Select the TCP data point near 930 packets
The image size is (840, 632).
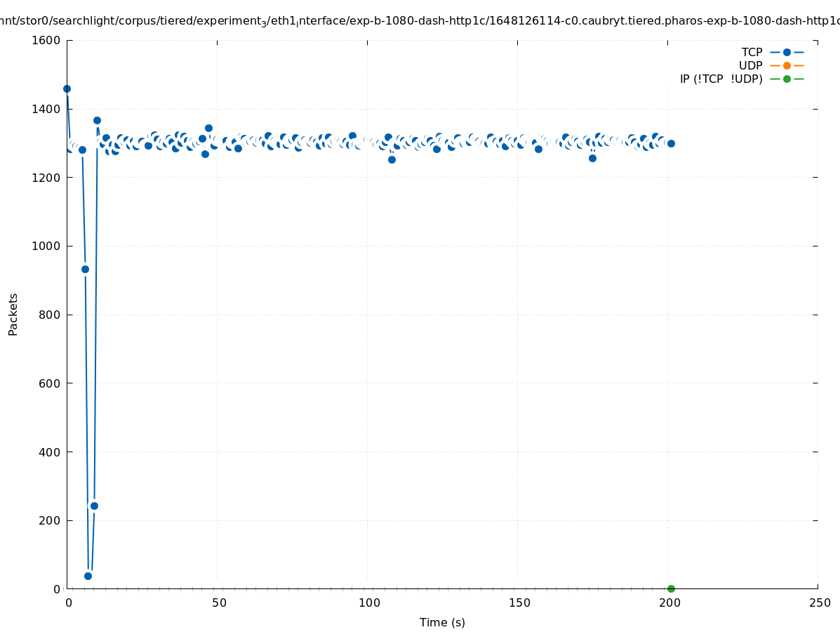85,269
